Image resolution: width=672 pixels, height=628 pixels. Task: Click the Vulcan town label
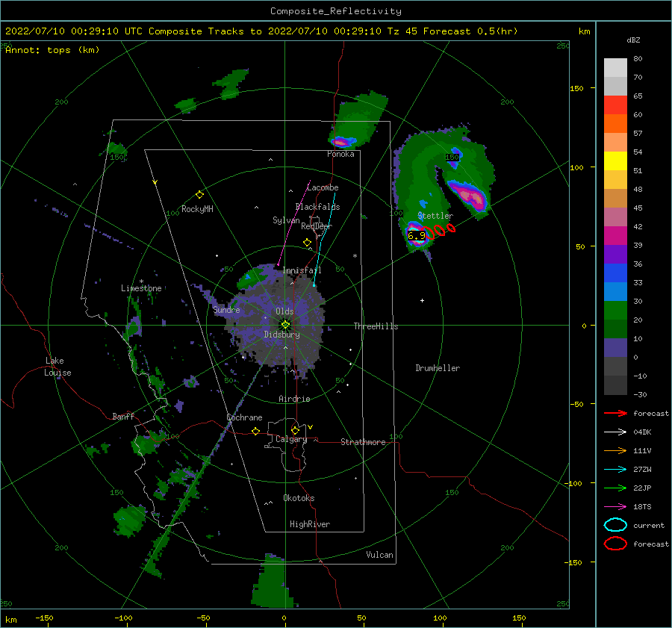[x=379, y=555]
